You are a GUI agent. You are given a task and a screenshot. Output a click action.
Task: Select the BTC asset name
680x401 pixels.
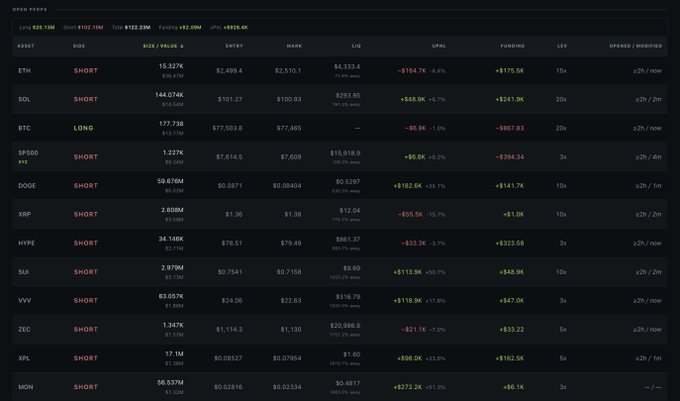pyautogui.click(x=24, y=128)
